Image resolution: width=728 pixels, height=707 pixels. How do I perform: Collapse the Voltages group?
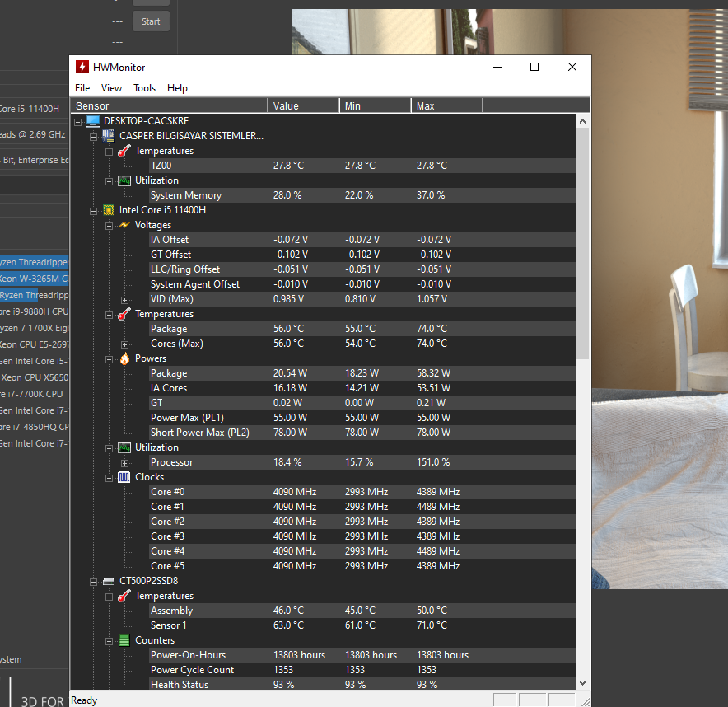point(109,227)
